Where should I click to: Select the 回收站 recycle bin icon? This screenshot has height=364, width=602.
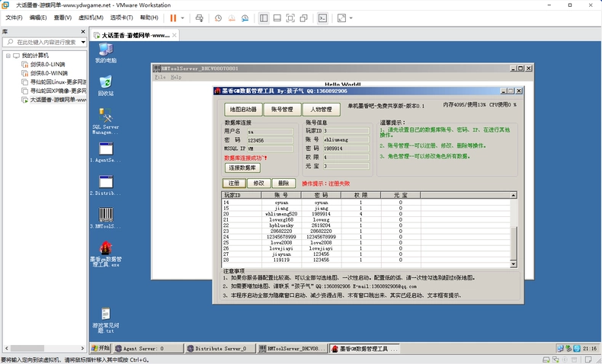106,86
